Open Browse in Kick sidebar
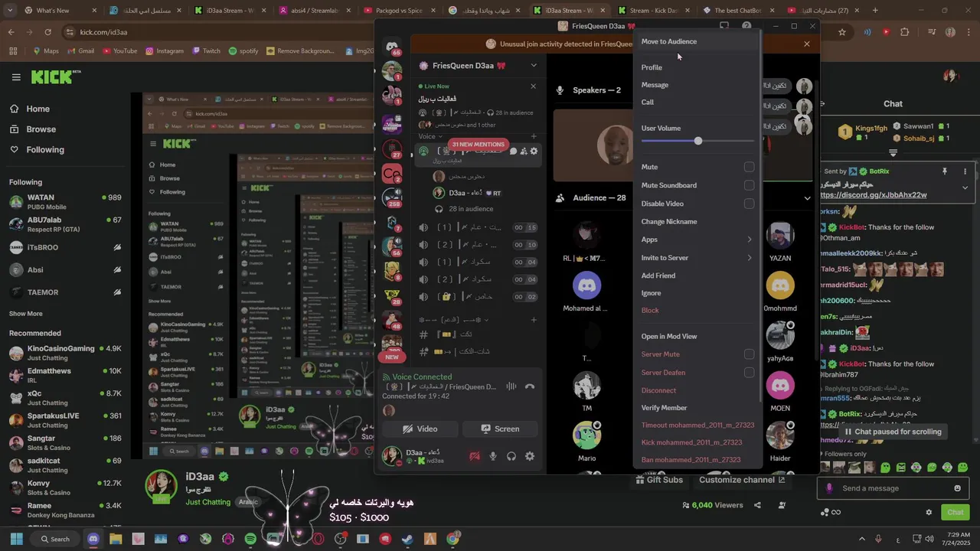The width and height of the screenshot is (980, 551). [x=41, y=129]
